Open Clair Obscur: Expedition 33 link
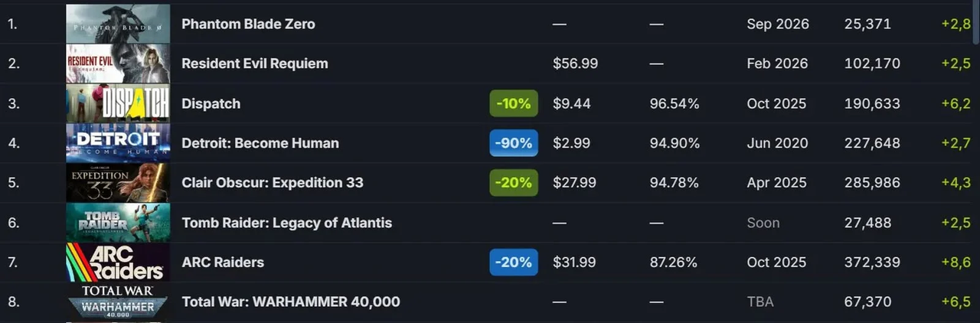The width and height of the screenshot is (980, 323). pyautogui.click(x=272, y=183)
